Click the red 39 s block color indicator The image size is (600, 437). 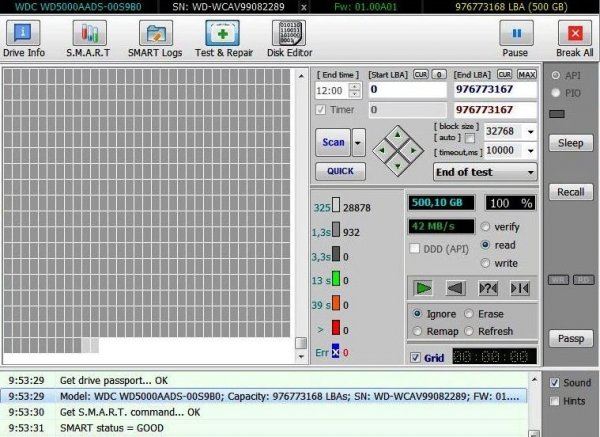tap(337, 304)
